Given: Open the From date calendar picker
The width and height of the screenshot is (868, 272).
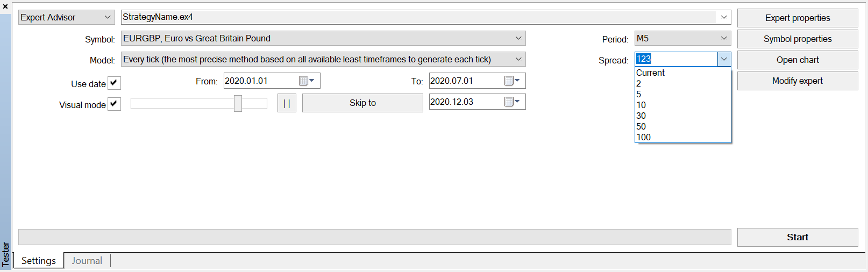Looking at the screenshot, I should pos(307,81).
